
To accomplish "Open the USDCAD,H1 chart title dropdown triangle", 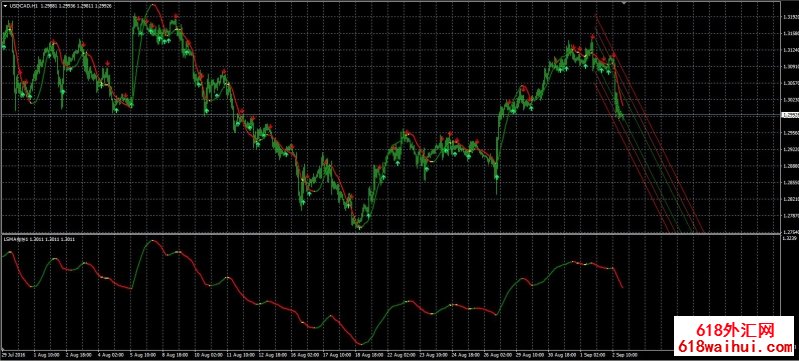I will 5,5.
